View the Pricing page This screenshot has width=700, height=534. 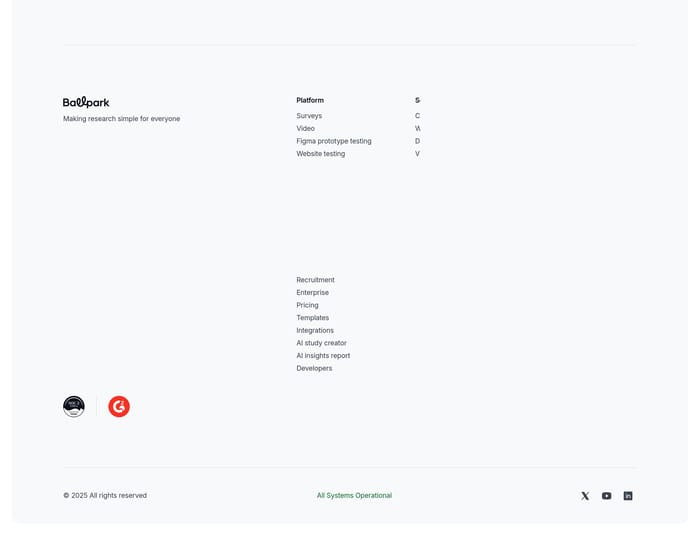pyautogui.click(x=307, y=305)
